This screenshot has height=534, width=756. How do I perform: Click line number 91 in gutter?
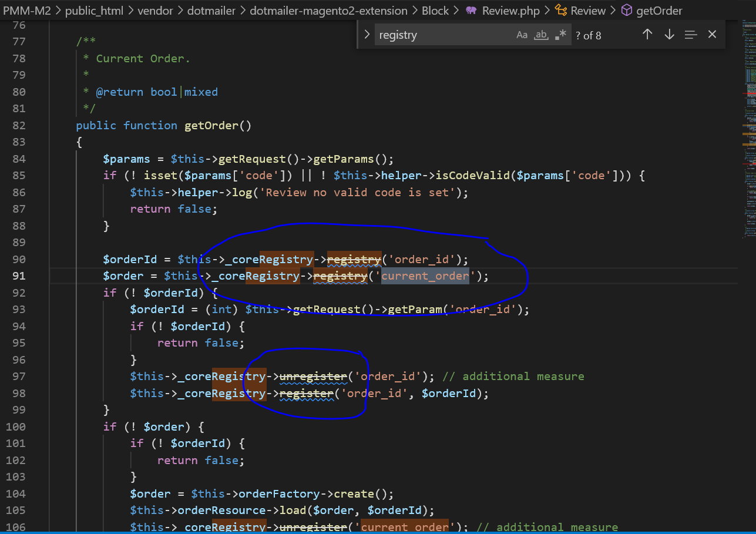pos(19,276)
